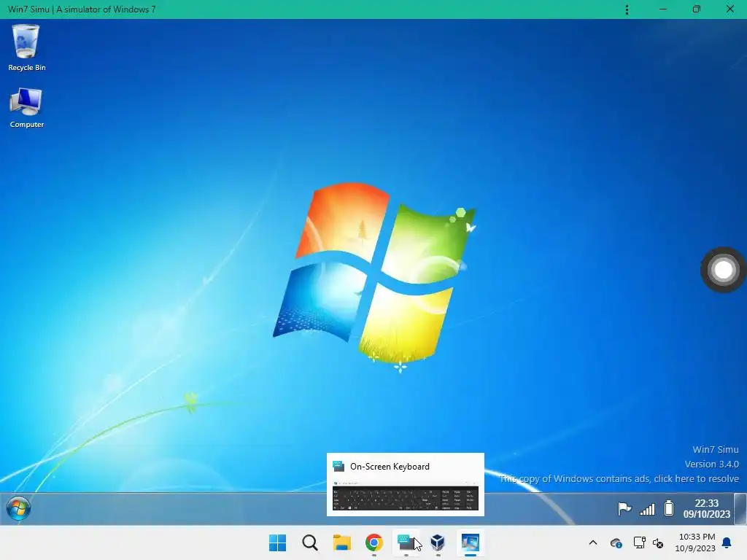
Task: Click the On-Screen Keyboard preview title
Action: [x=390, y=467]
